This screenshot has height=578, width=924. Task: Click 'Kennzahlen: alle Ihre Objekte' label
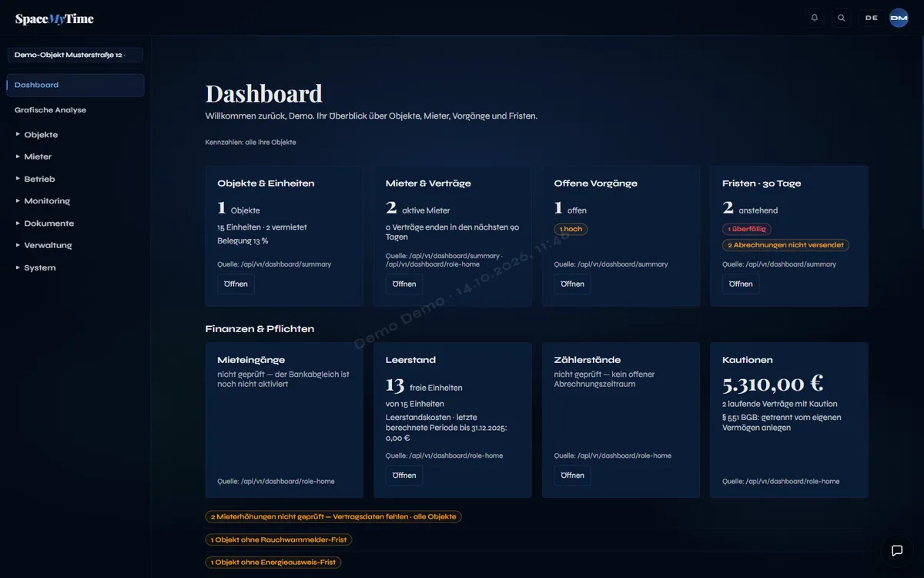(250, 143)
